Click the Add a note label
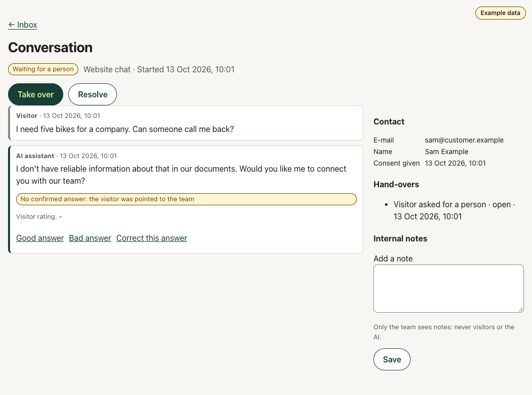This screenshot has height=395, width=532. coord(393,258)
